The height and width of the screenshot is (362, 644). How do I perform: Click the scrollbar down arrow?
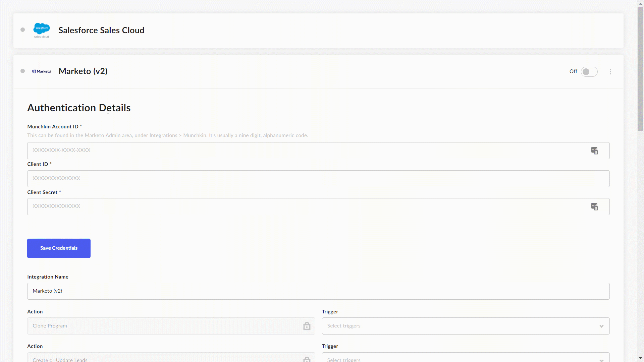pyautogui.click(x=640, y=358)
